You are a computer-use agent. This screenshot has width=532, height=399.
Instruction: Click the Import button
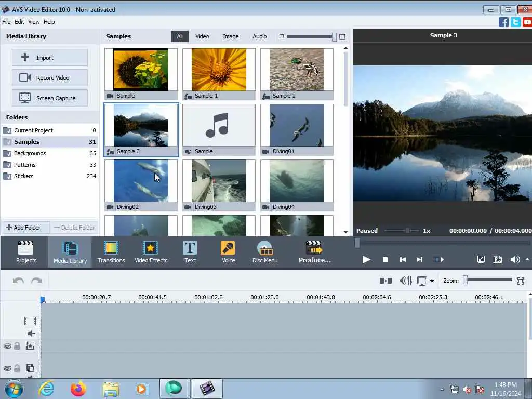click(x=50, y=57)
